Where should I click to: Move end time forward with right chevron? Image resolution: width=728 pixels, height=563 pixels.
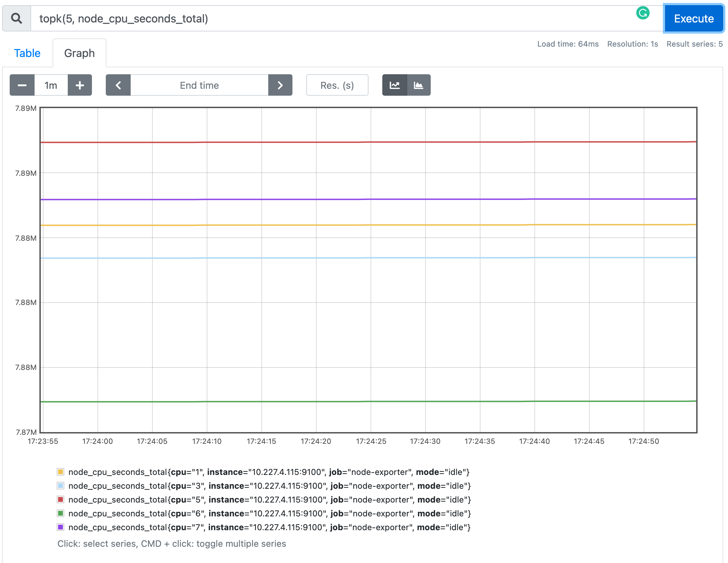tap(280, 85)
